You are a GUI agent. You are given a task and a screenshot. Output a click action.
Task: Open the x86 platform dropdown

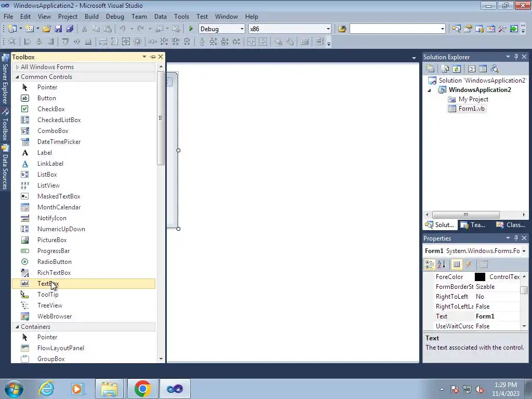coord(328,29)
